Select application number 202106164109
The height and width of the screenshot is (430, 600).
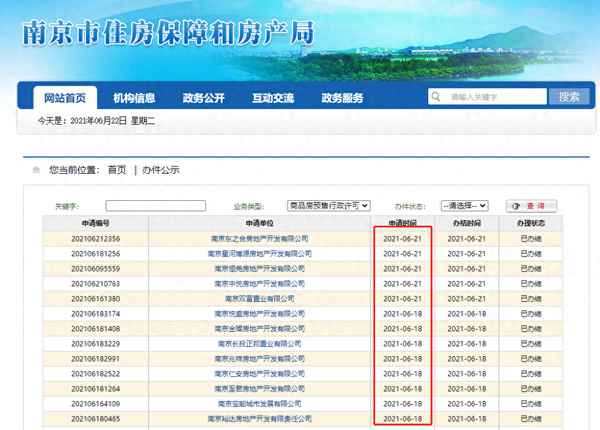96,404
